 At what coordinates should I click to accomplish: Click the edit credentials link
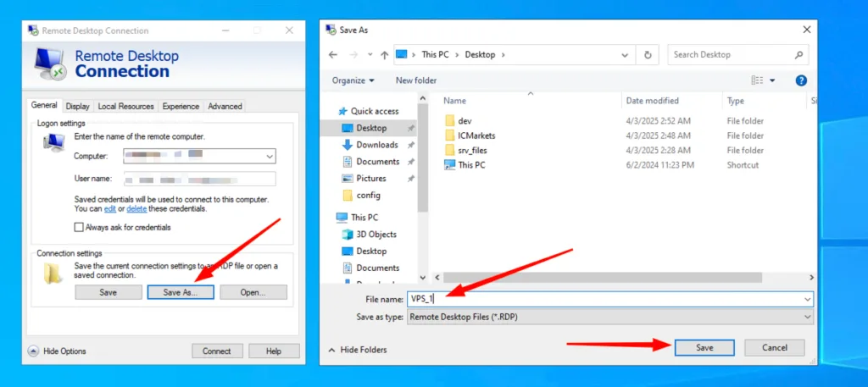coord(110,208)
